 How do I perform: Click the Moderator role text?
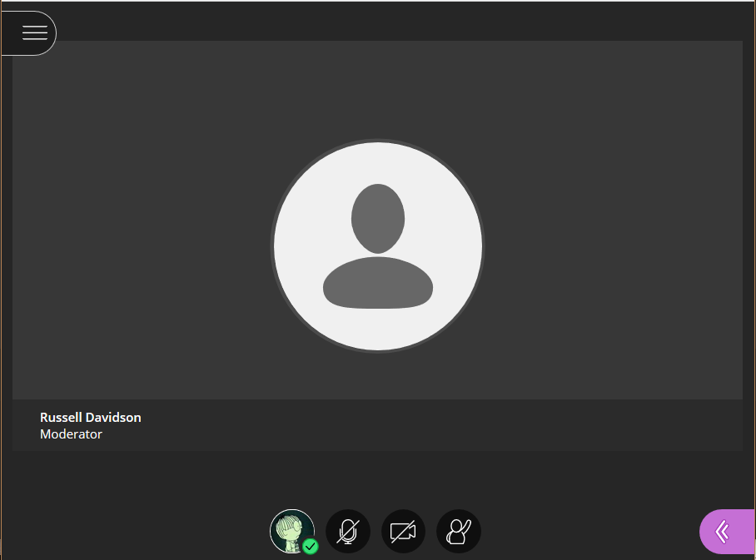71,434
